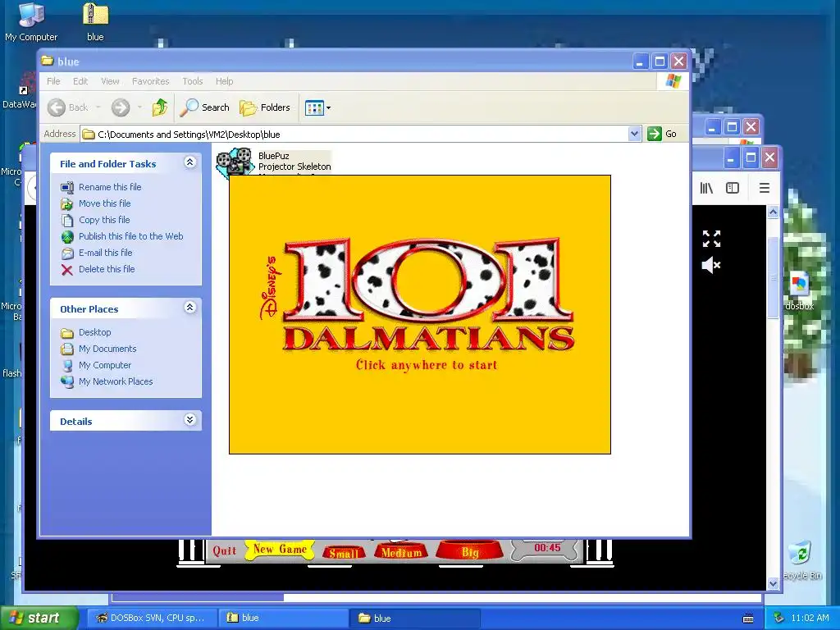The image size is (840, 630).
Task: Open the Favorites menu
Action: click(x=151, y=81)
